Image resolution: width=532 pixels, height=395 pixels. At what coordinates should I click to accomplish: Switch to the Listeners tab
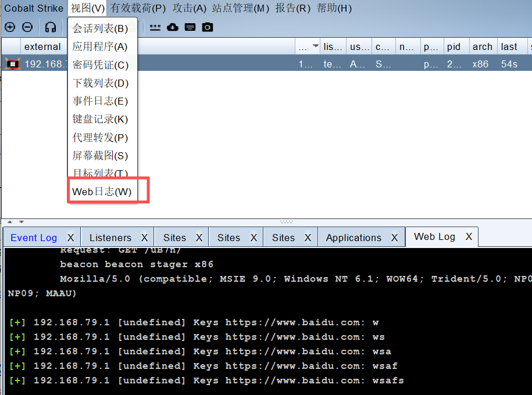[110, 238]
